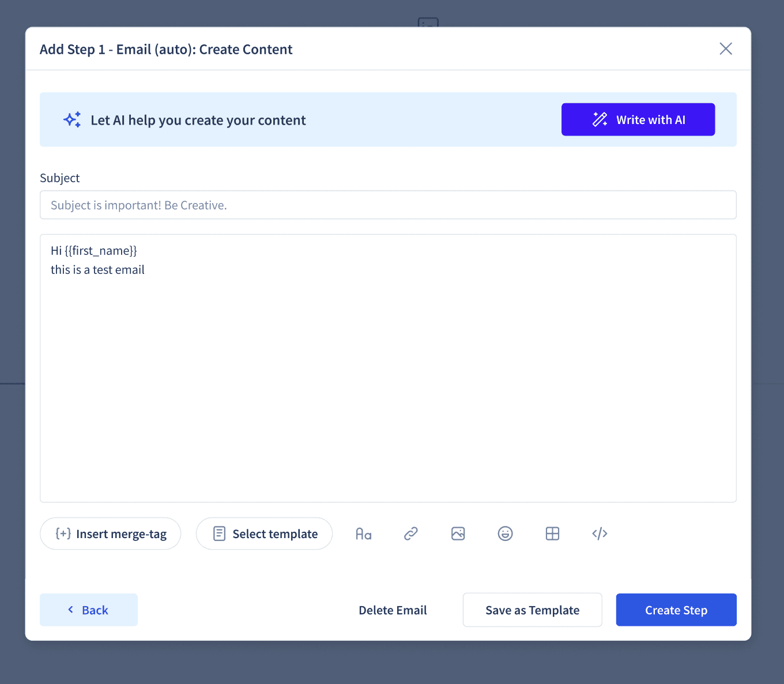Go back to the previous step
Viewport: 784px width, 684px height.
(x=89, y=610)
